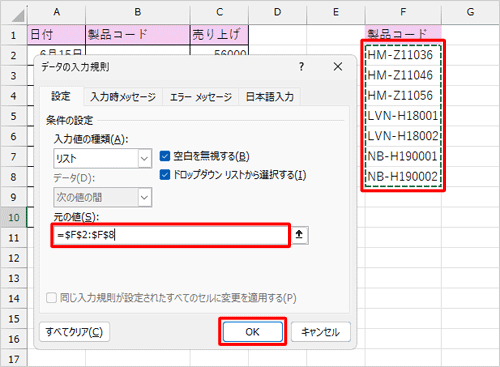
Task: Select column D header
Action: [277, 12]
